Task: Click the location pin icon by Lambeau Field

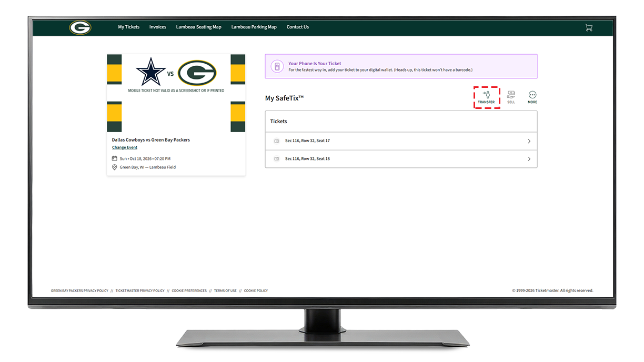Action: 114,167
